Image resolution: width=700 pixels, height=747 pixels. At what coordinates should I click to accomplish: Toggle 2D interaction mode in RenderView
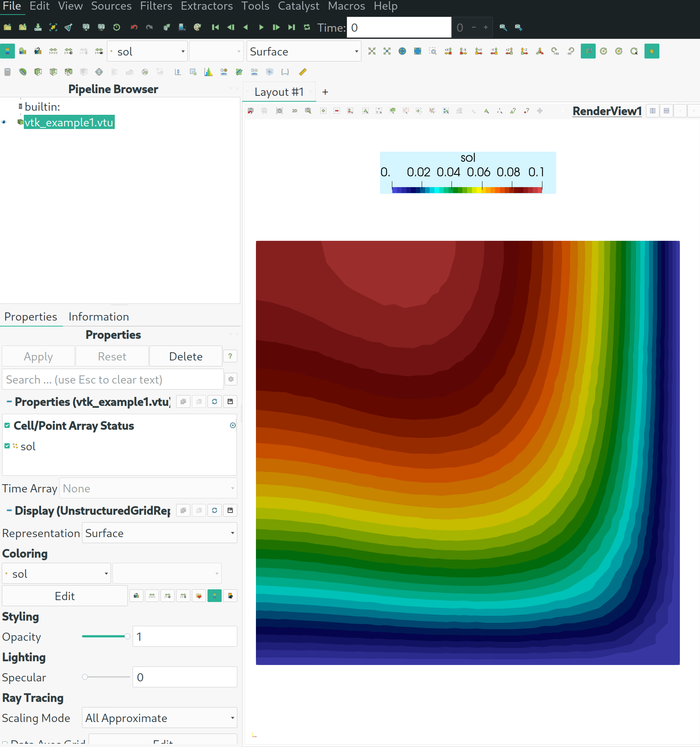pyautogui.click(x=295, y=111)
